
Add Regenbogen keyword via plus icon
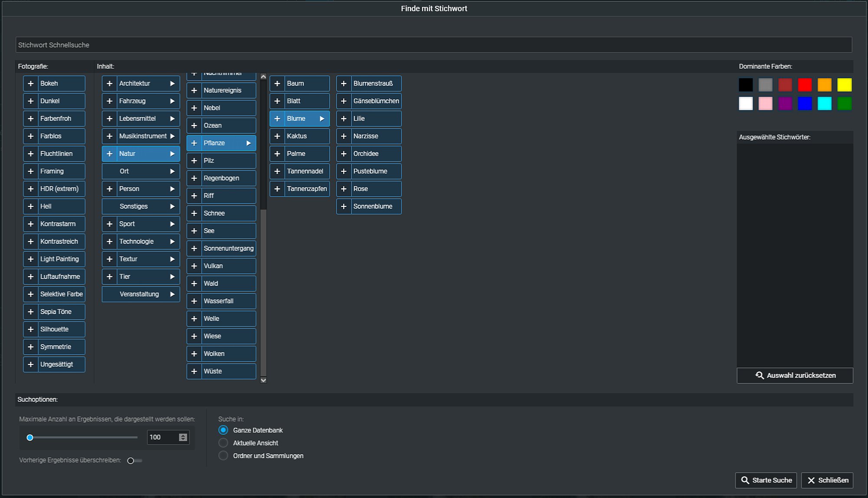pos(194,178)
